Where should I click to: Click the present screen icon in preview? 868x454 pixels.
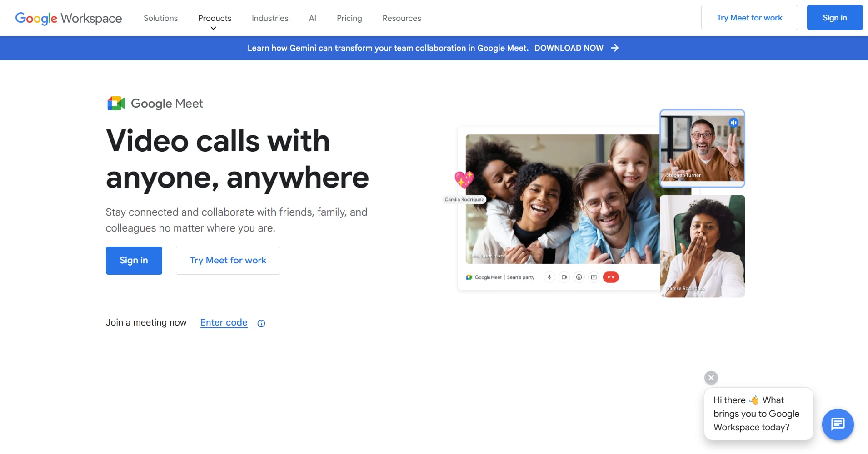click(594, 277)
